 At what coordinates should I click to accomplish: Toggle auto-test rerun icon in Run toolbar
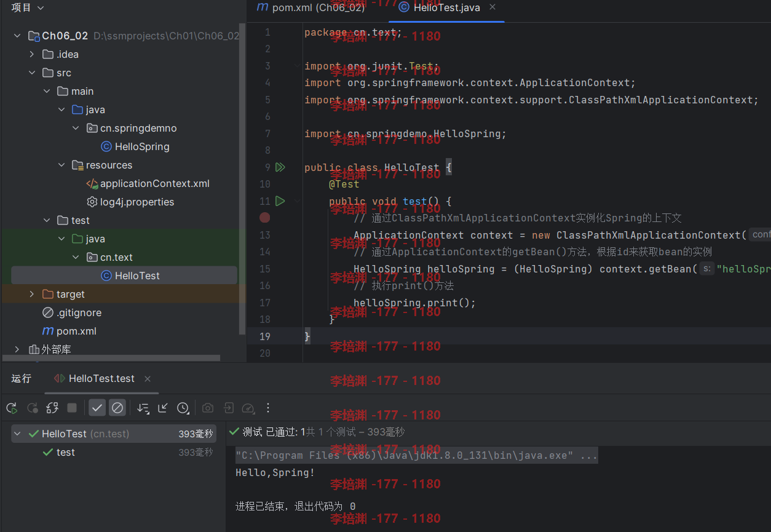tap(52, 408)
